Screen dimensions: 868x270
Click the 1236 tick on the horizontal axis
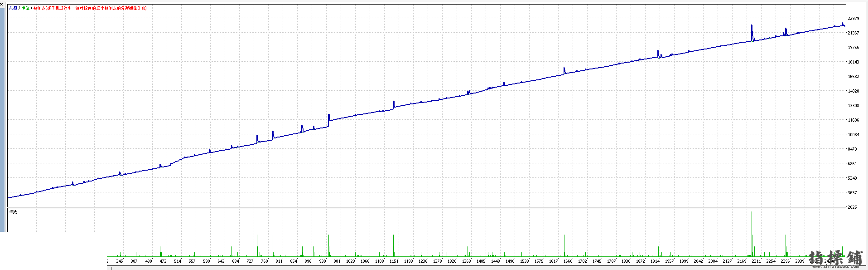coord(423,261)
